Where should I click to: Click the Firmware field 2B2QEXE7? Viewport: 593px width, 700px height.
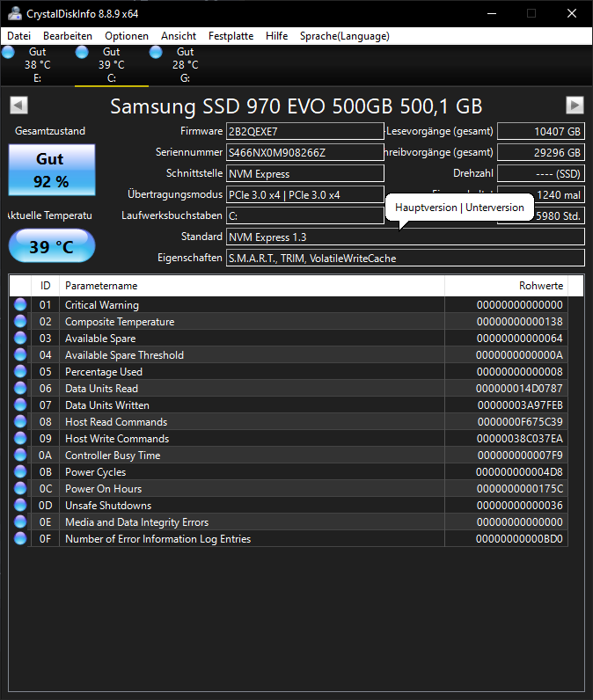point(305,131)
